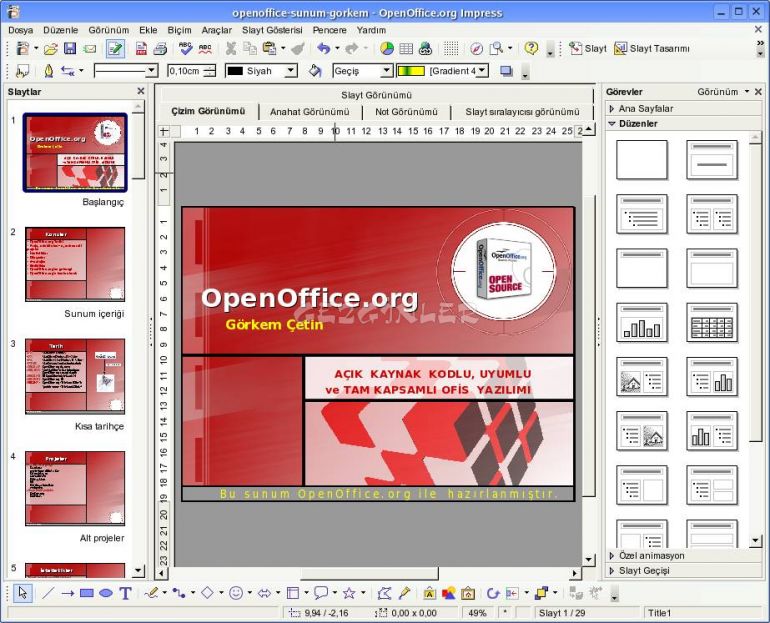This screenshot has width=770, height=623.
Task: Open the line style dropdown
Action: 151,71
